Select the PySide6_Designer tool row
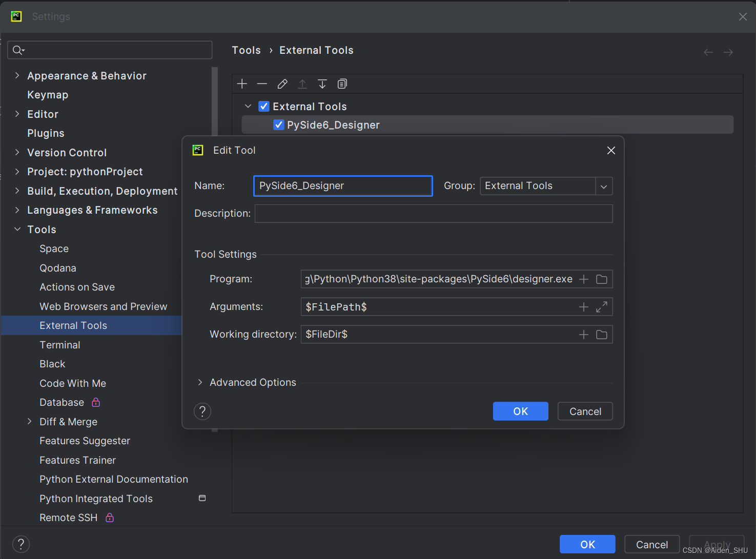 click(487, 125)
